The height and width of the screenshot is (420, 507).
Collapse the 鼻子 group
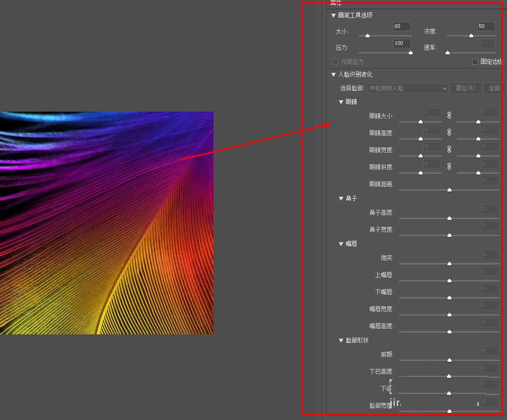341,198
